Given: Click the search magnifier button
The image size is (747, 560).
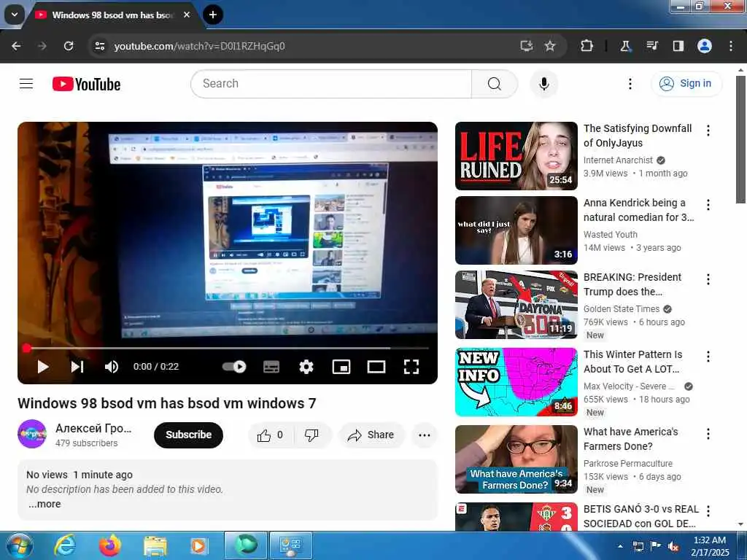Looking at the screenshot, I should coord(495,84).
